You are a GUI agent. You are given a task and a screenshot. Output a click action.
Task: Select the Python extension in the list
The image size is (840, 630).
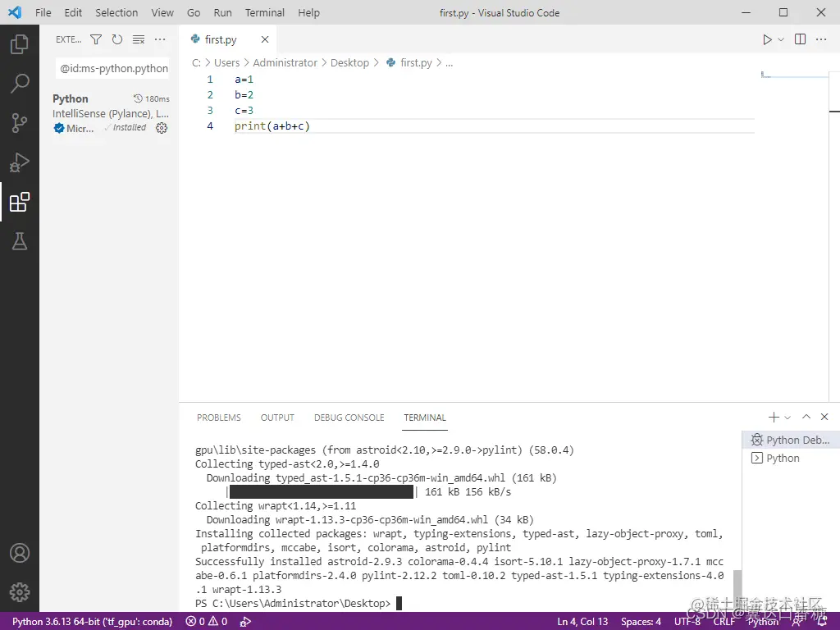(x=111, y=112)
